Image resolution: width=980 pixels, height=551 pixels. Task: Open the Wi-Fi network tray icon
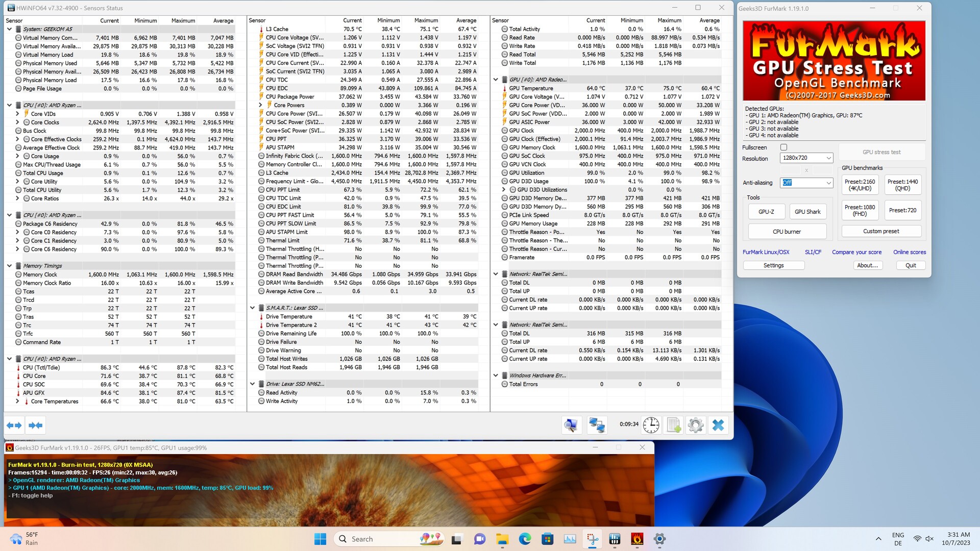[917, 539]
